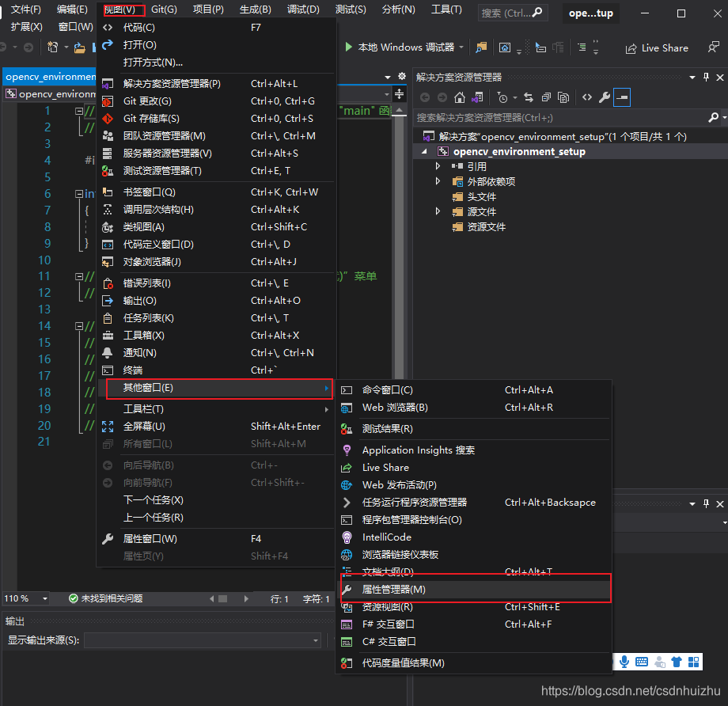Click the shirt skin icon in IME toolbar
Viewport: 728px width, 706px height.
coord(677,662)
